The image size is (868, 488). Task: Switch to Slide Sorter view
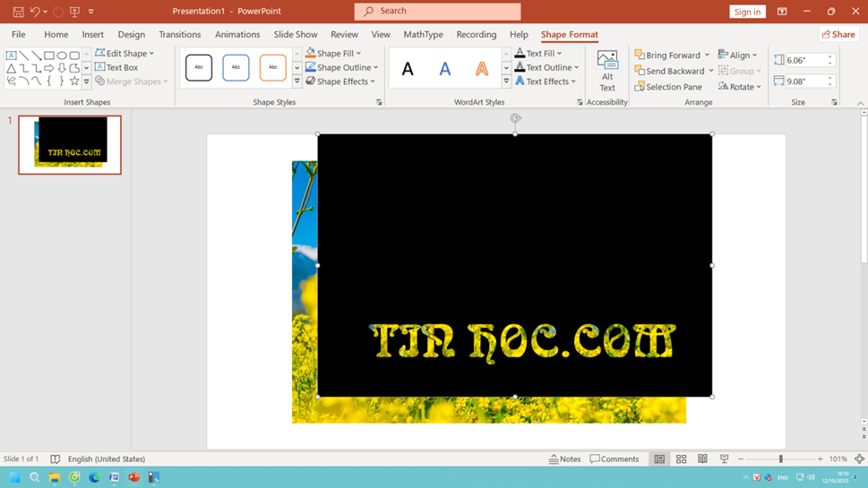coord(681,459)
